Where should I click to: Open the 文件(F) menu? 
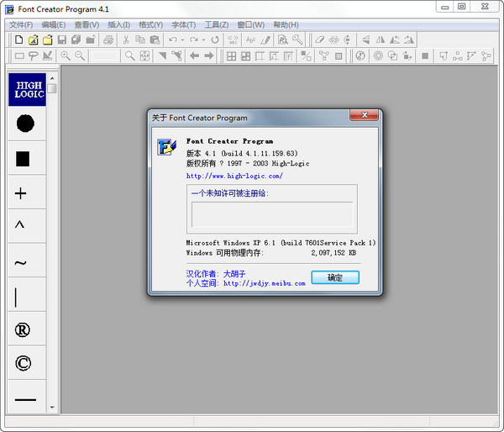(x=21, y=24)
